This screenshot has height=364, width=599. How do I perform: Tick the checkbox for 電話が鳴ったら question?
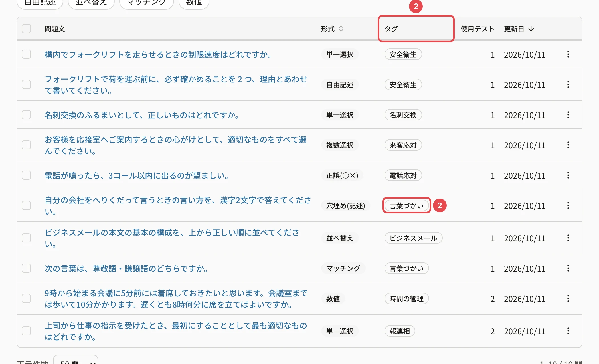tap(26, 175)
